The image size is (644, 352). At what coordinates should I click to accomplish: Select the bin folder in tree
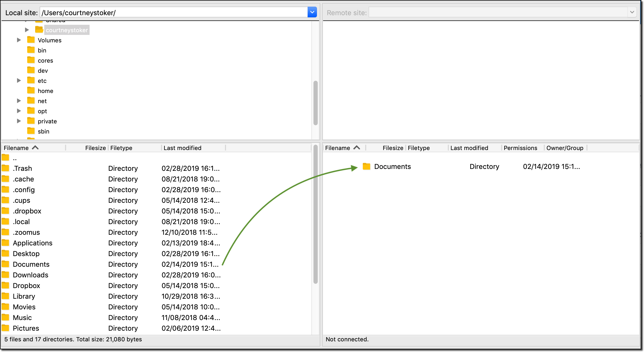click(42, 50)
